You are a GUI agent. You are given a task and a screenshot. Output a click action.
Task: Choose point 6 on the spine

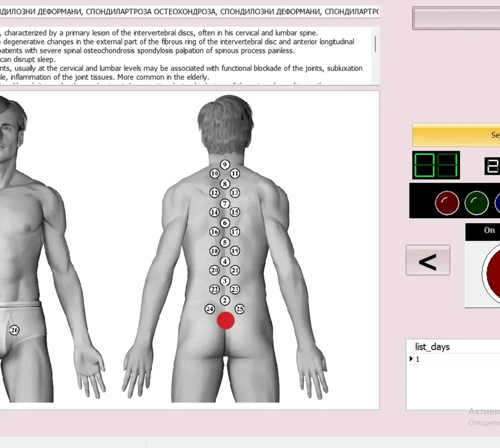click(225, 223)
